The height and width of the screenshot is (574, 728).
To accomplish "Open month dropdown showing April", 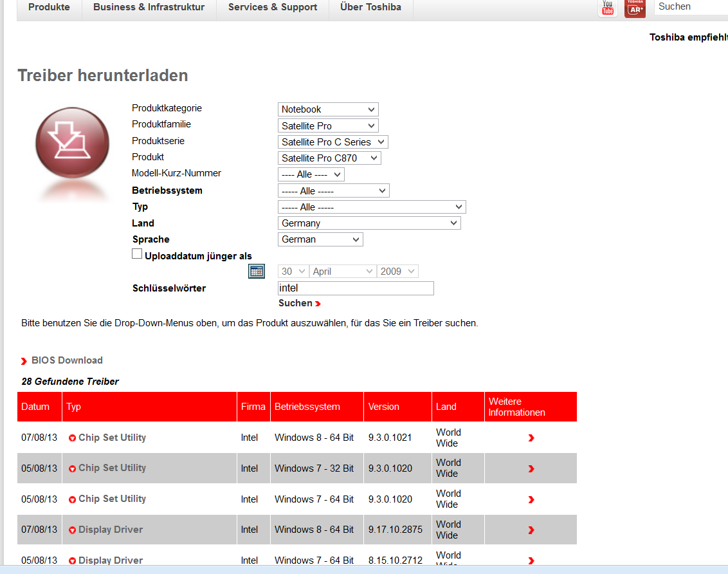I will point(343,271).
